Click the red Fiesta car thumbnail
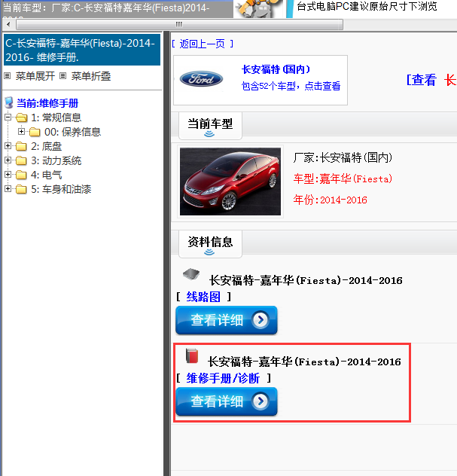The width and height of the screenshot is (457, 476). pyautogui.click(x=230, y=182)
